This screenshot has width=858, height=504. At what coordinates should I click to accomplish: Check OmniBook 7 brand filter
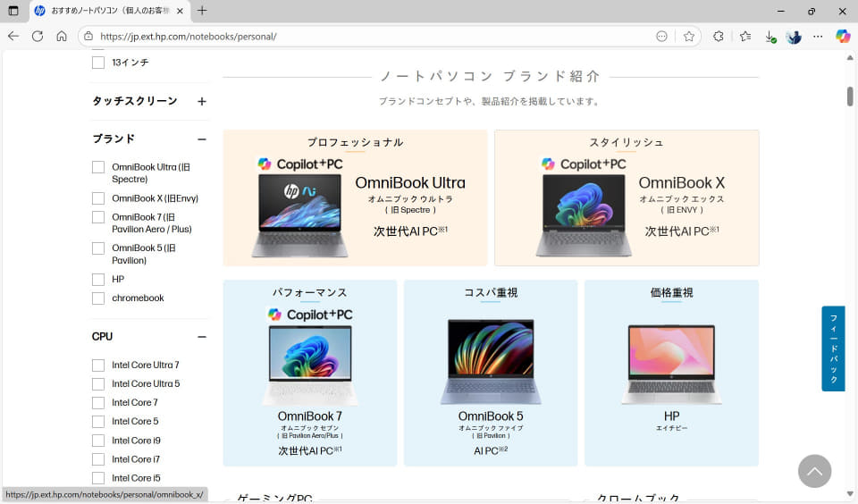(98, 217)
